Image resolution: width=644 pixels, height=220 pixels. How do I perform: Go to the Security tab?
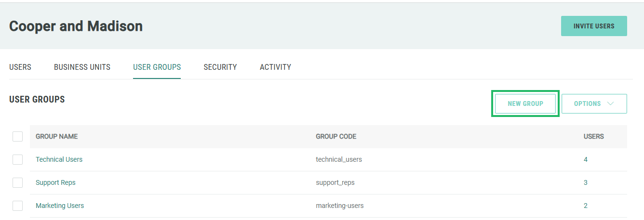point(220,67)
